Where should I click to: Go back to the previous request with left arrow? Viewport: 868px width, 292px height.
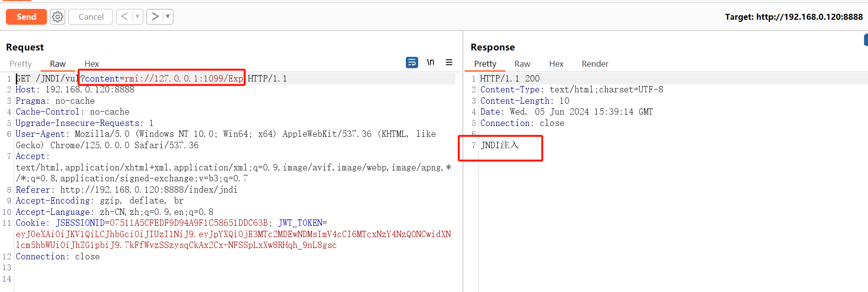click(x=125, y=17)
